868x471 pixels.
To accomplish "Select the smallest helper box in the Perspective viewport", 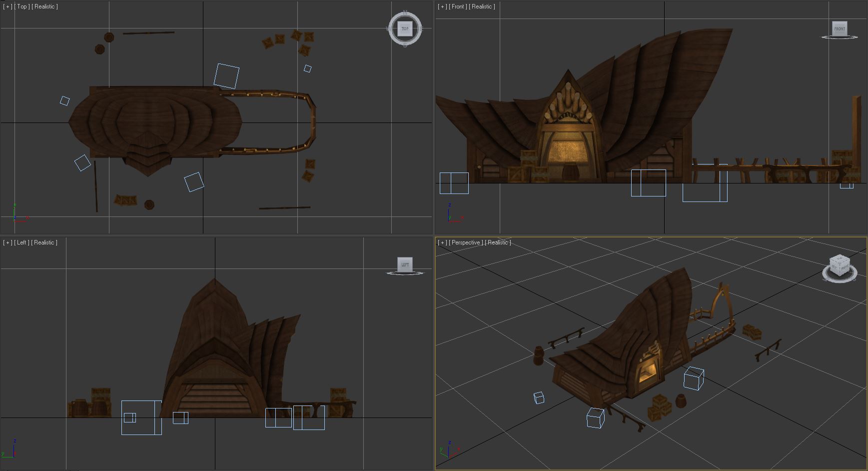I will tap(539, 398).
